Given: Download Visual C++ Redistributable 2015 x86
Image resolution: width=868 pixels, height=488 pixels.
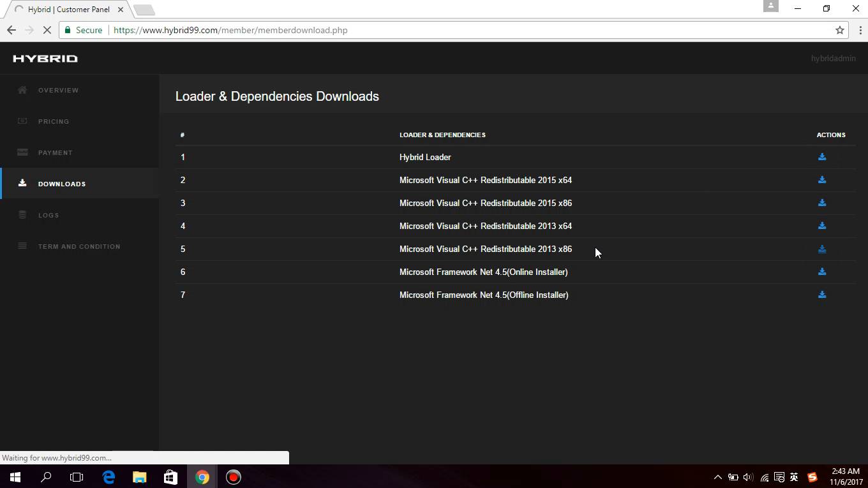Looking at the screenshot, I should click(x=822, y=203).
